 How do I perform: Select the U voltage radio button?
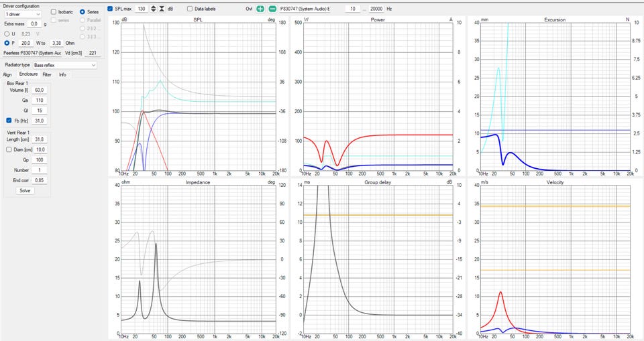pyautogui.click(x=7, y=33)
